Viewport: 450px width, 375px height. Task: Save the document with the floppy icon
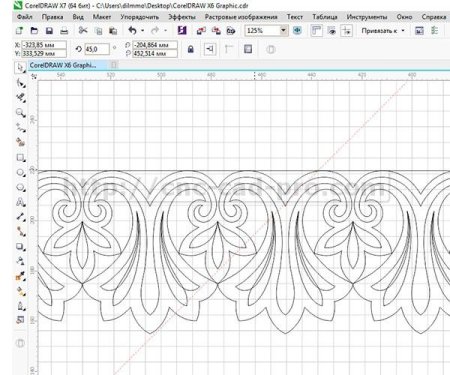(49, 31)
